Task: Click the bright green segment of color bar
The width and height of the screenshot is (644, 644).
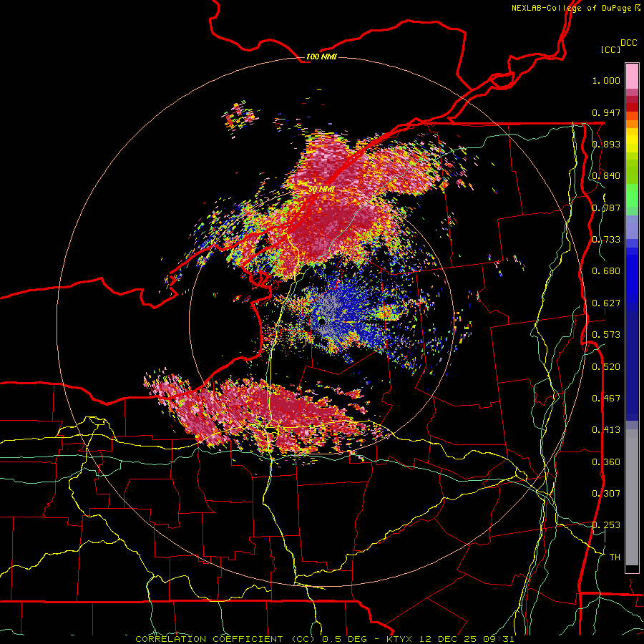Action: (632, 195)
